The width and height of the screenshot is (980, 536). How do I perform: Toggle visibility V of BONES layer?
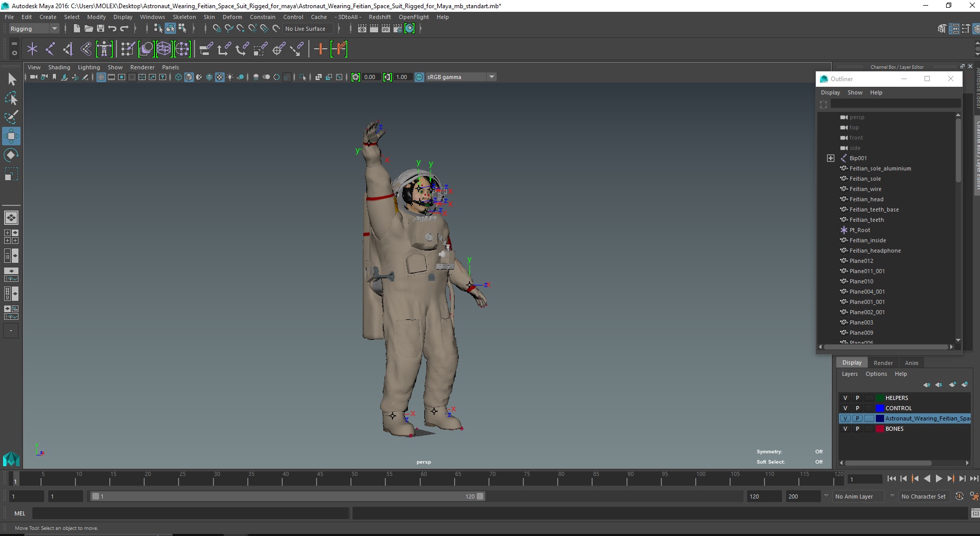pos(846,429)
